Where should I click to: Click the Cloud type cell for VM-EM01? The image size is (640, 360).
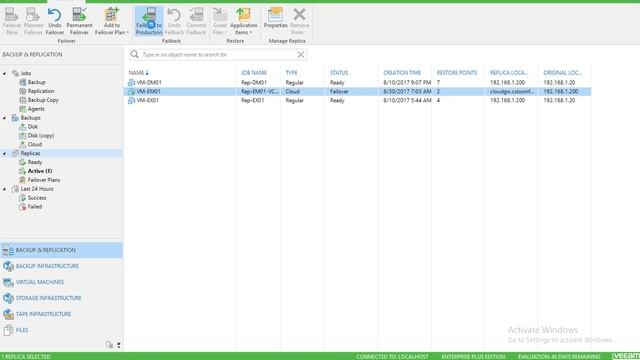pos(292,91)
